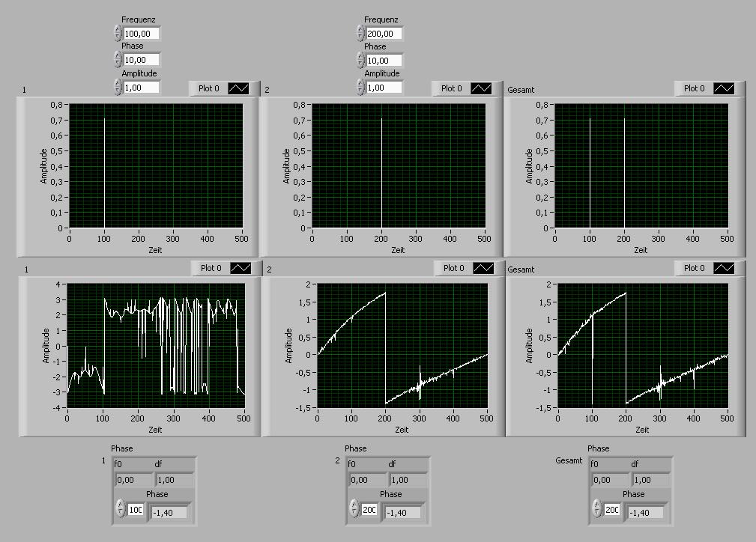Click the stepper arrows beside Frequenz 200,00
Screen dimensions: 756x542
pyautogui.click(x=360, y=33)
